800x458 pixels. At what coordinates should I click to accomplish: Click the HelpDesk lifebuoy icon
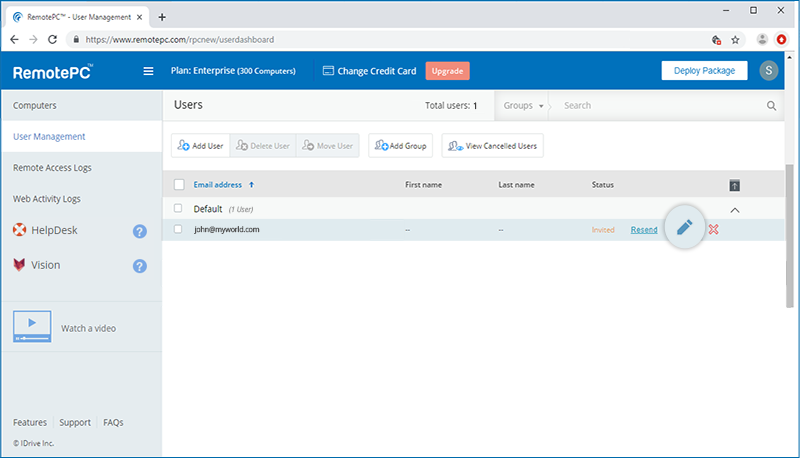(19, 230)
